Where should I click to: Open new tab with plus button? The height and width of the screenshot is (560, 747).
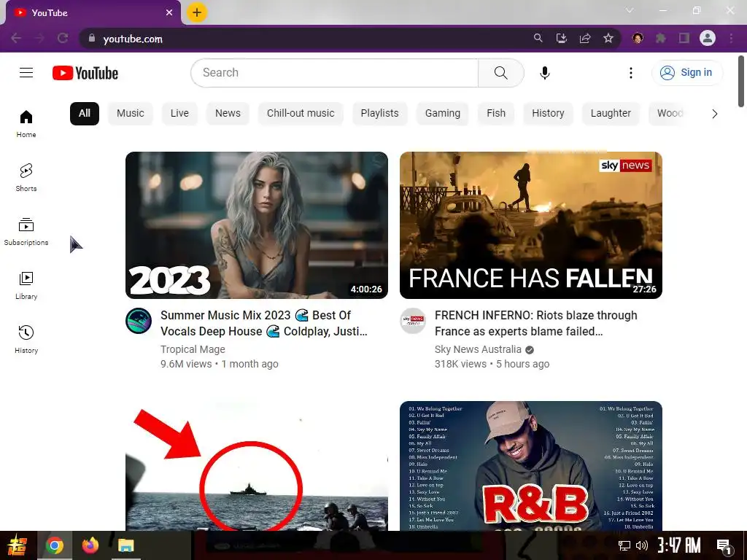click(x=197, y=12)
